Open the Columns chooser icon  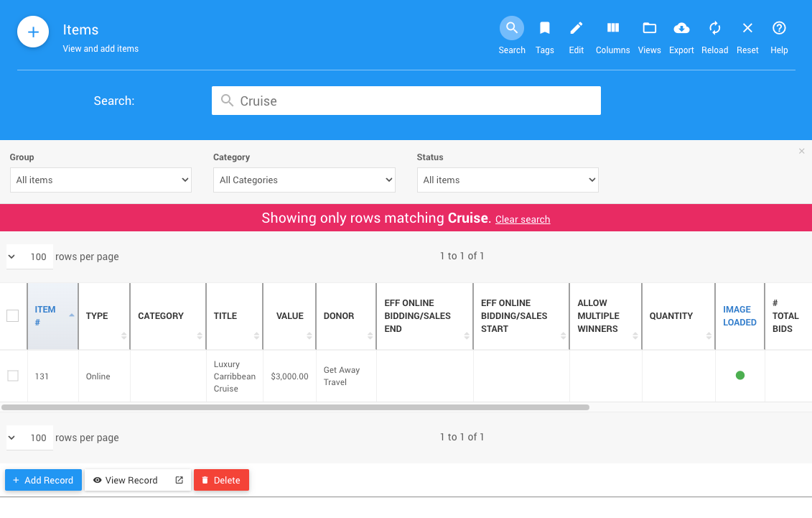[612, 29]
